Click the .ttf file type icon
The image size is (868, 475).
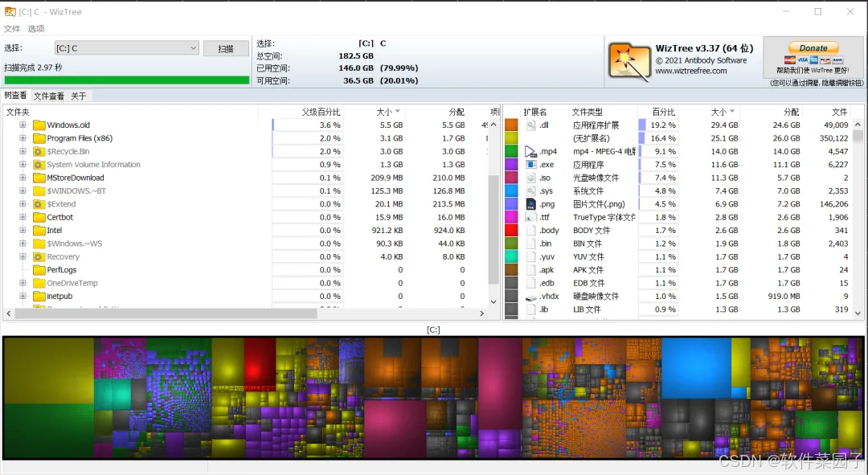531,218
